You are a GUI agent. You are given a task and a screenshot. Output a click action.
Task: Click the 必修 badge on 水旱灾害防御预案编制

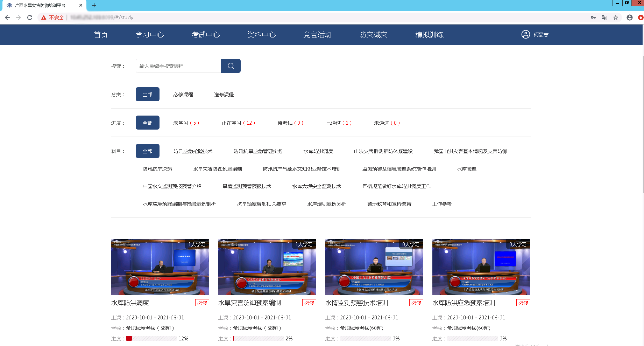[309, 303]
